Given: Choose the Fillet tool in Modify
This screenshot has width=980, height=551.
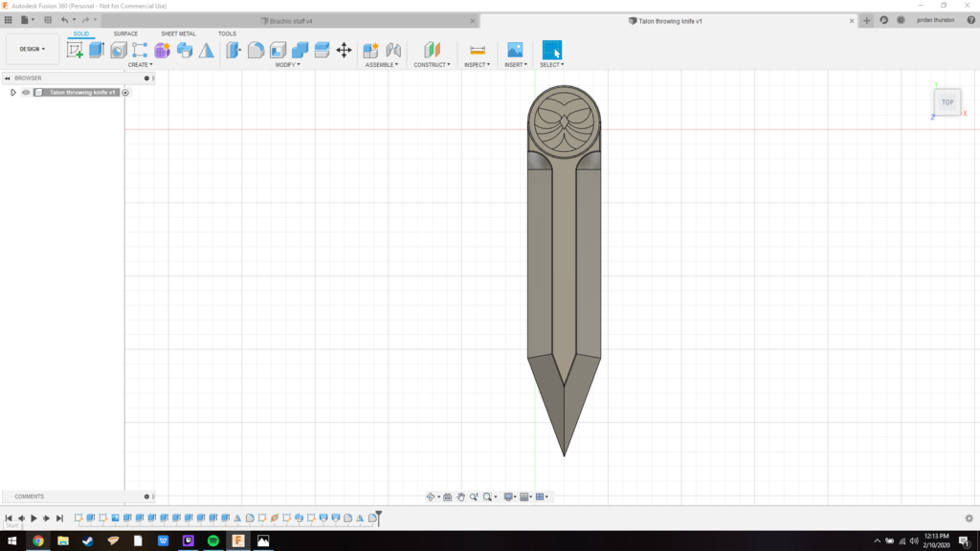Looking at the screenshot, I should point(256,50).
